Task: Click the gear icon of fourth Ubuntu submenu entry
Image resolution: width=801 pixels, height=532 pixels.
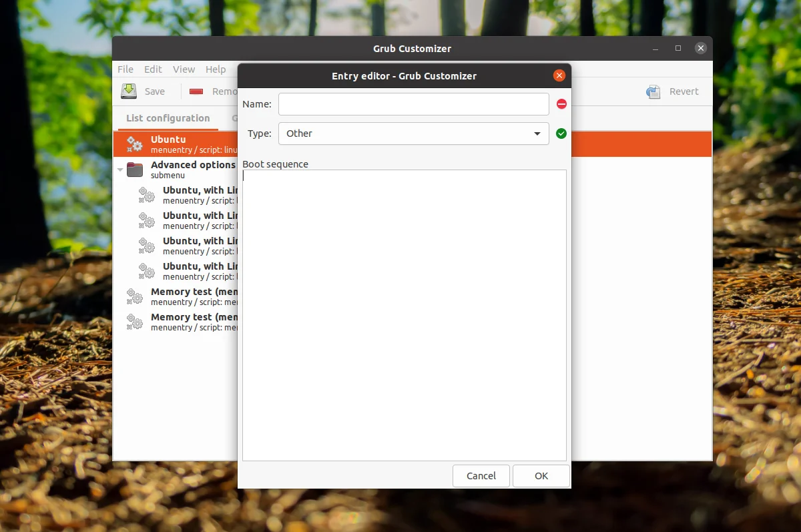Action: click(147, 271)
